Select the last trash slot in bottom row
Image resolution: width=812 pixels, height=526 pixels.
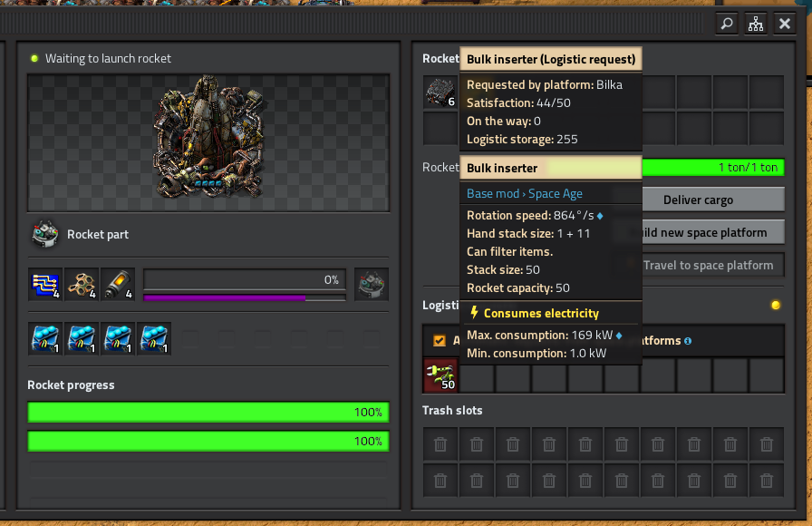coord(767,481)
